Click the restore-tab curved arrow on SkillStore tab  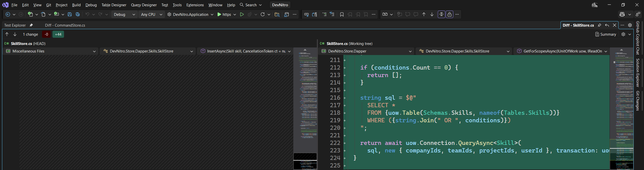click(x=607, y=25)
